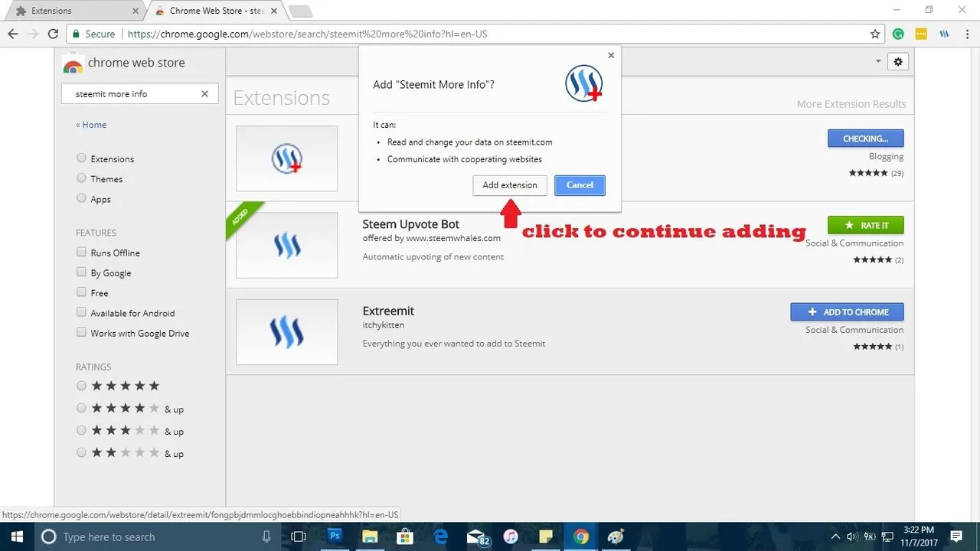Select four stars & up rating
The image size is (980, 551).
point(81,408)
